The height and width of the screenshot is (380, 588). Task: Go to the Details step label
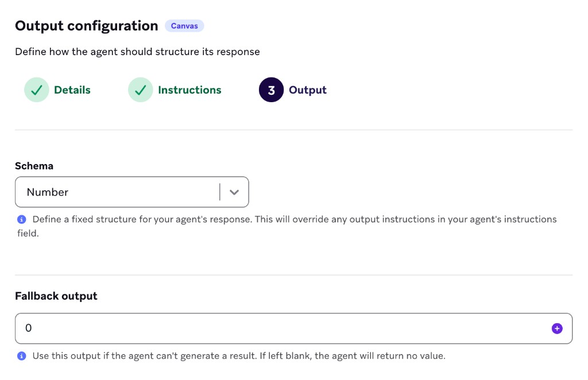72,90
